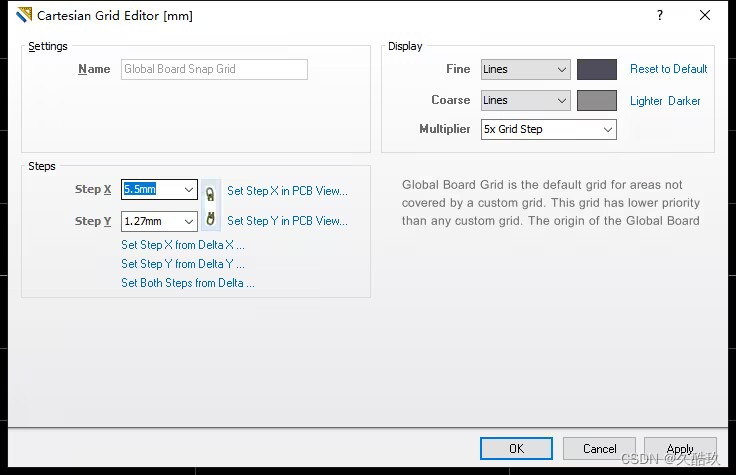Click Set Step X from Delta X link

click(x=183, y=245)
